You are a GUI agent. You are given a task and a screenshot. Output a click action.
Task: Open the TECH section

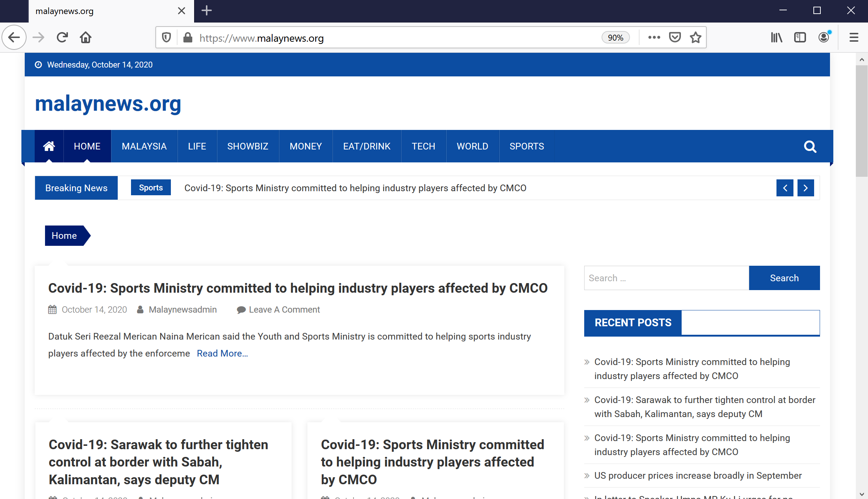click(424, 146)
